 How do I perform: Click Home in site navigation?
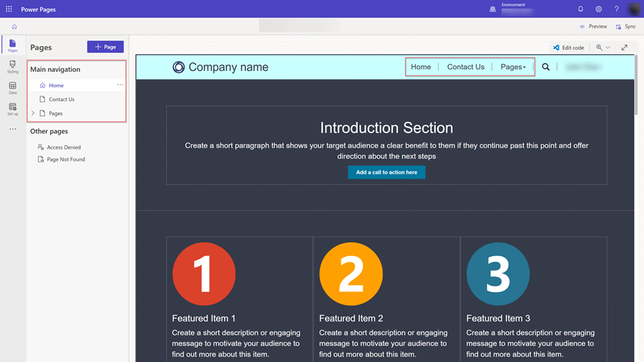pos(421,67)
